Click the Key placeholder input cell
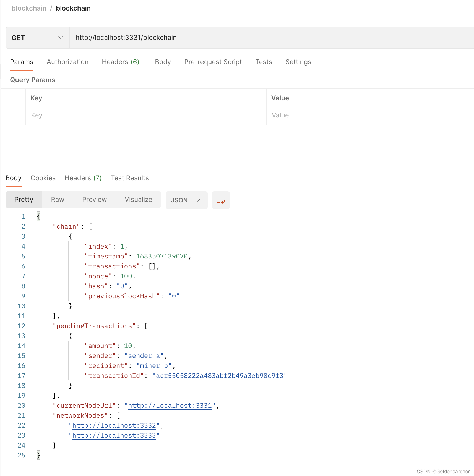Image resolution: width=474 pixels, height=476 pixels. point(146,116)
